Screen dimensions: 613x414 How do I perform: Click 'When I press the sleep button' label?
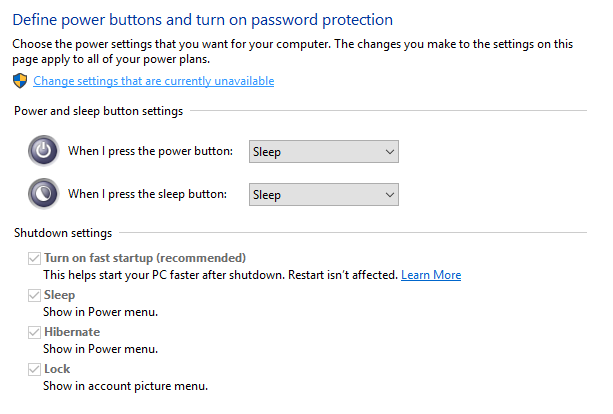(x=148, y=195)
